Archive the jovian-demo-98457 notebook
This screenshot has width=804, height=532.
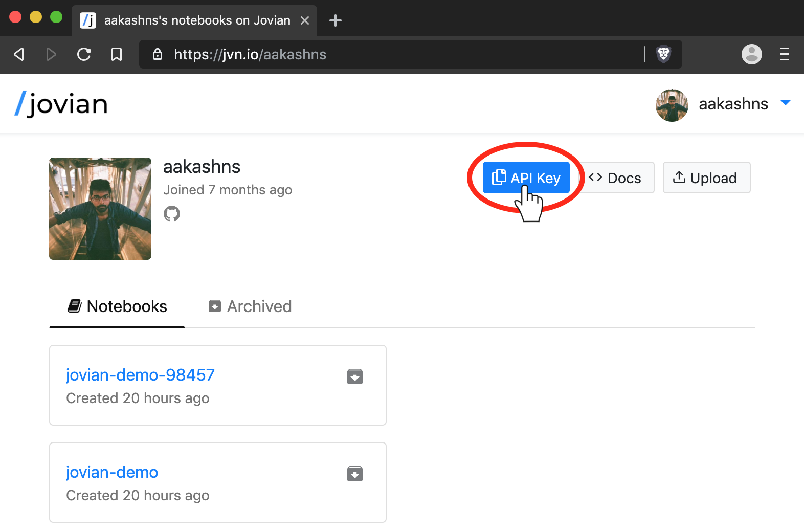point(355,376)
